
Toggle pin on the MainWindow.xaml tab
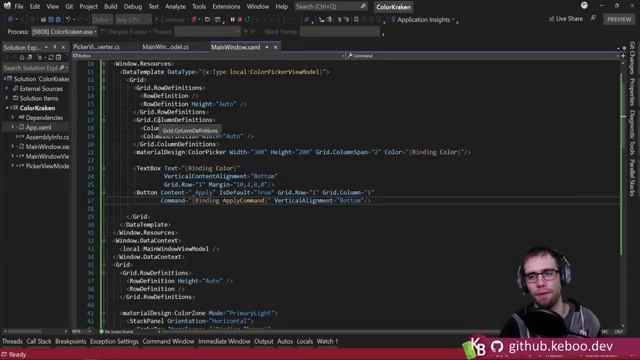pos(267,47)
